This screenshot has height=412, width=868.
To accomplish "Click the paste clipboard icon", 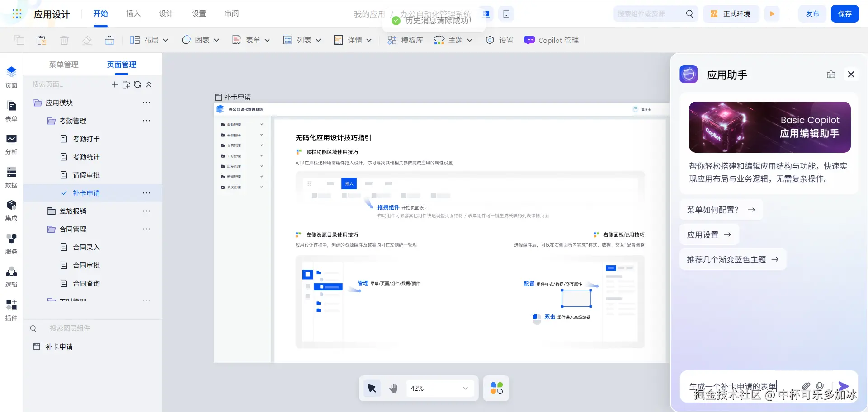I will pos(42,40).
